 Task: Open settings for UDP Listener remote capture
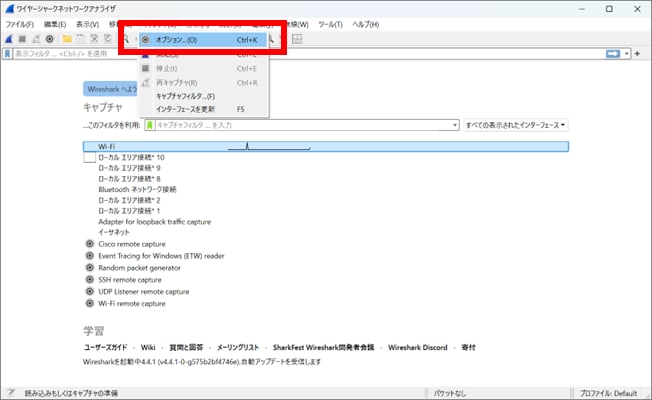coord(89,291)
